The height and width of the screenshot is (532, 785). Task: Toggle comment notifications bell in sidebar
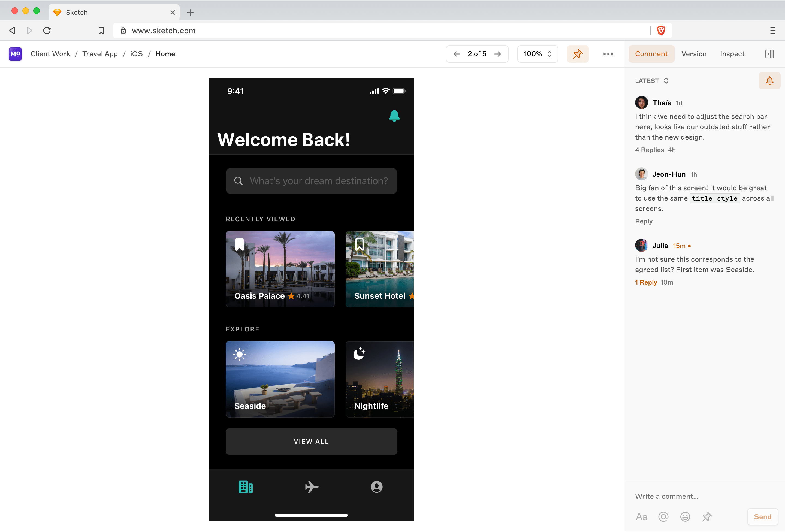769,81
